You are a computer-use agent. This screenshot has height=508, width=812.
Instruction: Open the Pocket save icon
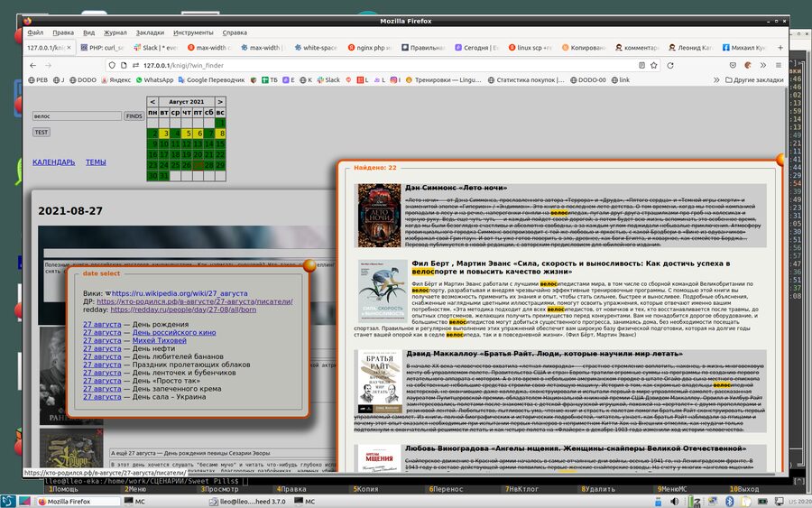pyautogui.click(x=733, y=65)
